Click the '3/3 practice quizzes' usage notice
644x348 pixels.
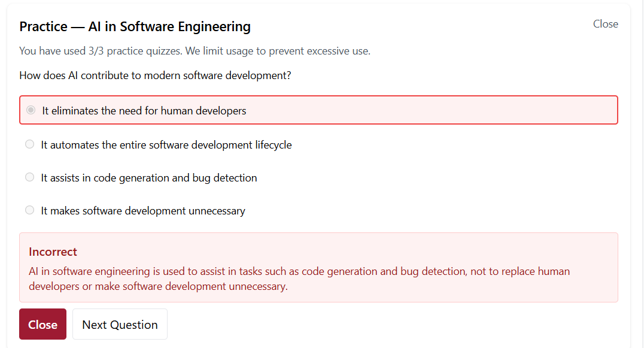click(195, 51)
